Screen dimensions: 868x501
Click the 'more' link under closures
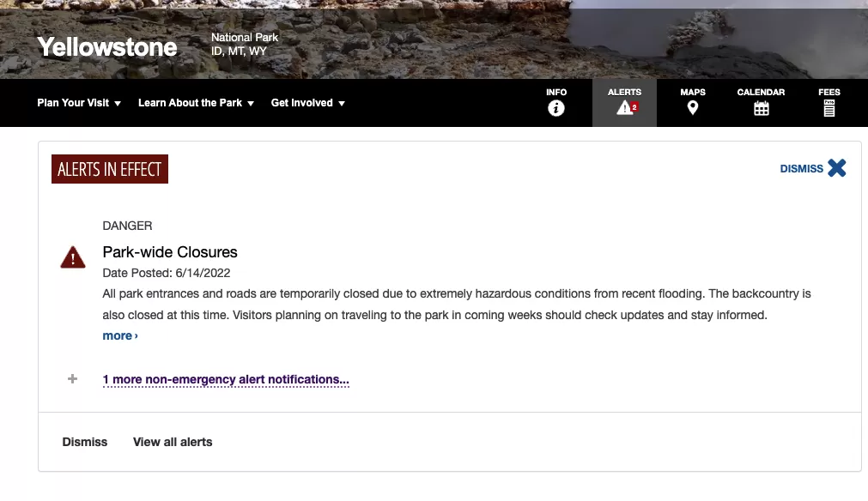point(120,335)
